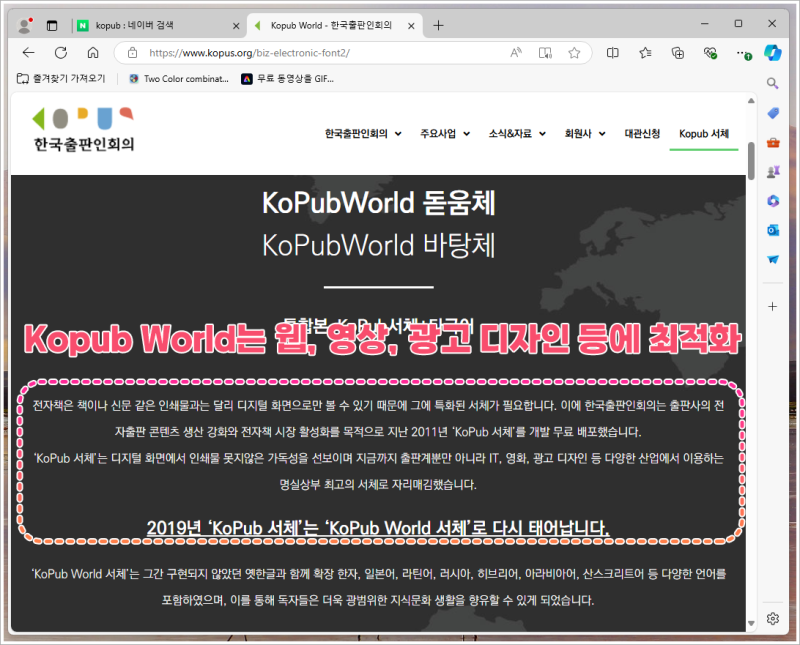Open sidebar Drop paper plane icon
Image resolution: width=800 pixels, height=645 pixels.
click(x=773, y=259)
